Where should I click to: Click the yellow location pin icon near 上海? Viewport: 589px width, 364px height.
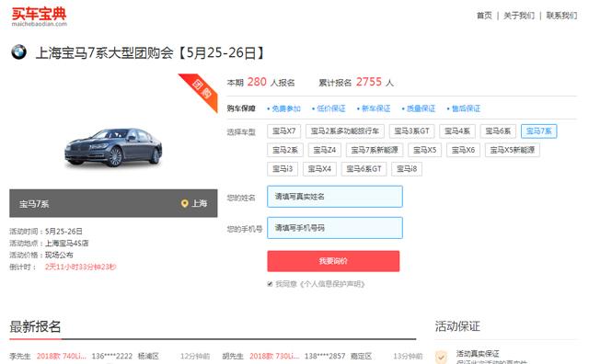(x=184, y=203)
